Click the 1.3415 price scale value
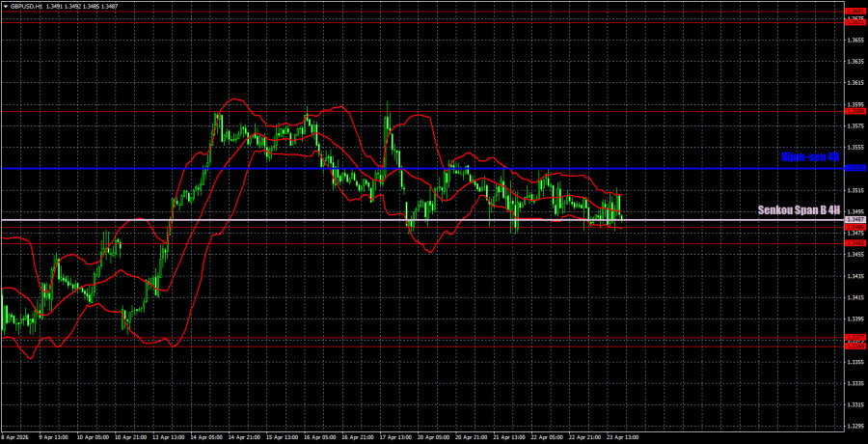Viewport: 868px width, 444px height. [855, 297]
